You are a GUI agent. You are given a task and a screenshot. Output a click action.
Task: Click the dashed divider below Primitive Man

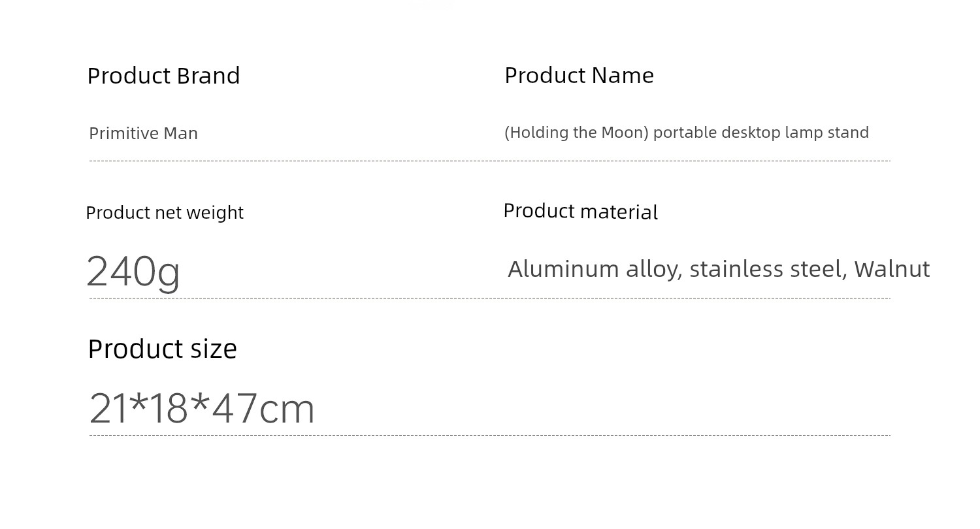tap(490, 161)
